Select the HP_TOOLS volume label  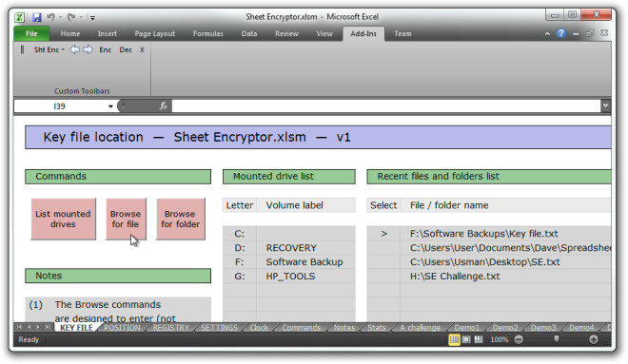point(290,277)
